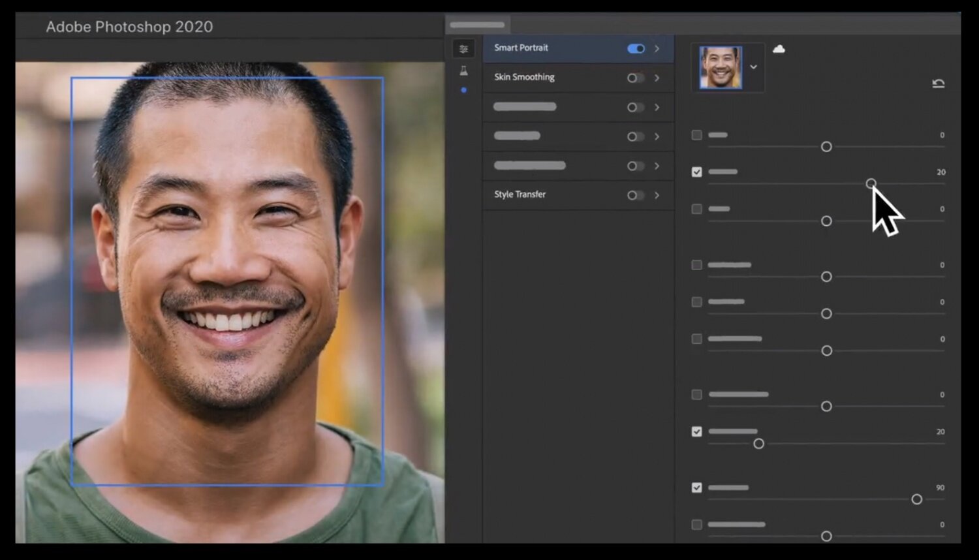Turn on the Style Transfer toggle
This screenshot has width=979, height=560.
click(x=636, y=195)
